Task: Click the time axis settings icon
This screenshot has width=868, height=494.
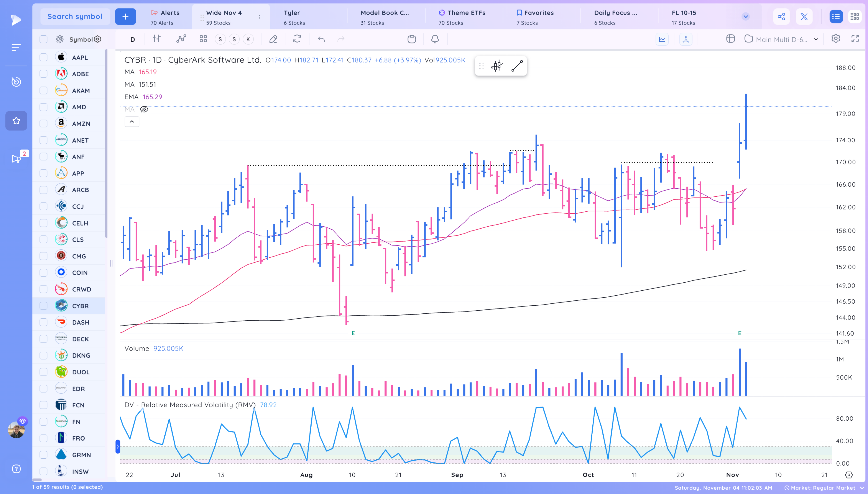Action: point(849,475)
